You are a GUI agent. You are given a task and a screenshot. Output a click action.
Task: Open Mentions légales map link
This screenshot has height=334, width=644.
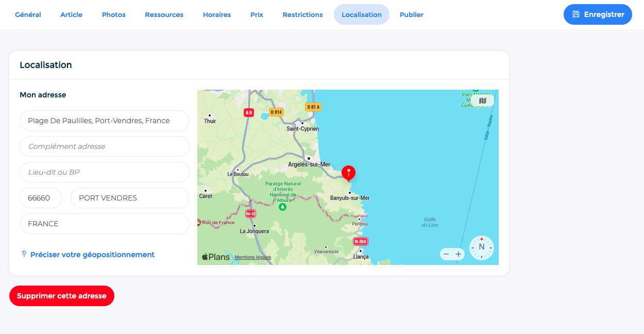[x=253, y=257]
